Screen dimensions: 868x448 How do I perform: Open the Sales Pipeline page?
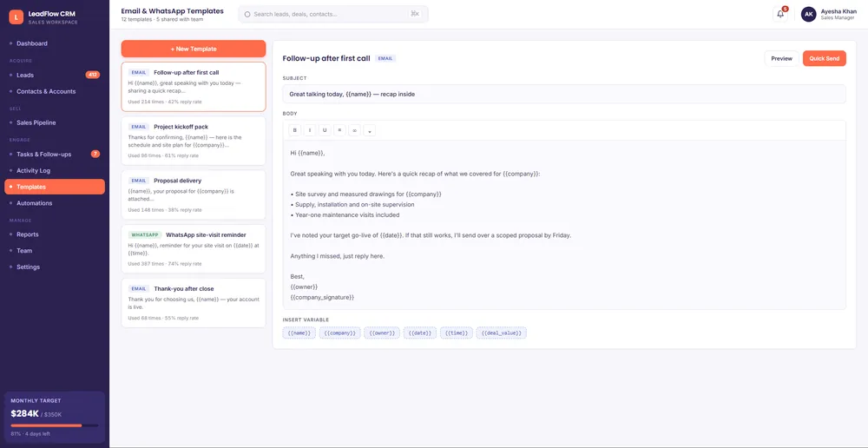pyautogui.click(x=54, y=122)
